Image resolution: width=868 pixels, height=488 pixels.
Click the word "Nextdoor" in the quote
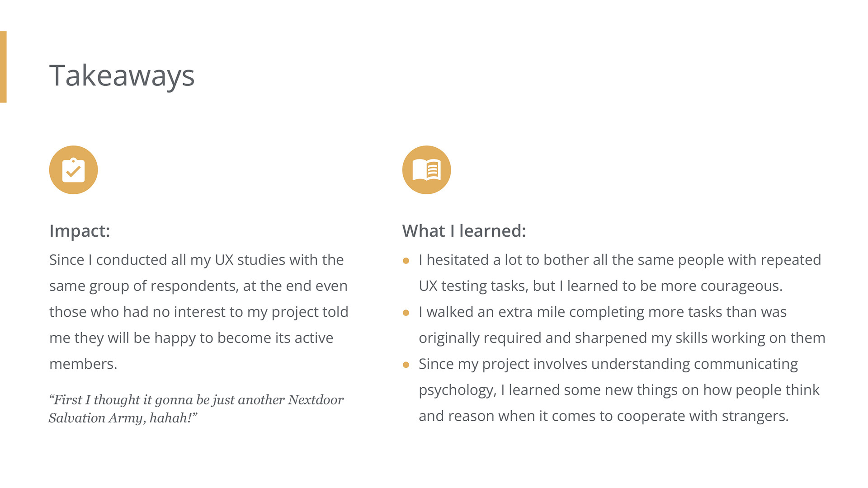[x=316, y=400]
